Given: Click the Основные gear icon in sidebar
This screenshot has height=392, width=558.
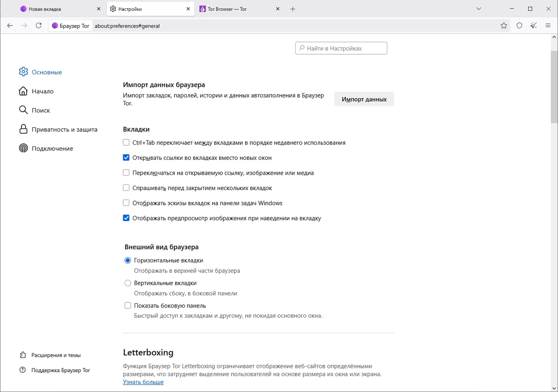Looking at the screenshot, I should (23, 72).
